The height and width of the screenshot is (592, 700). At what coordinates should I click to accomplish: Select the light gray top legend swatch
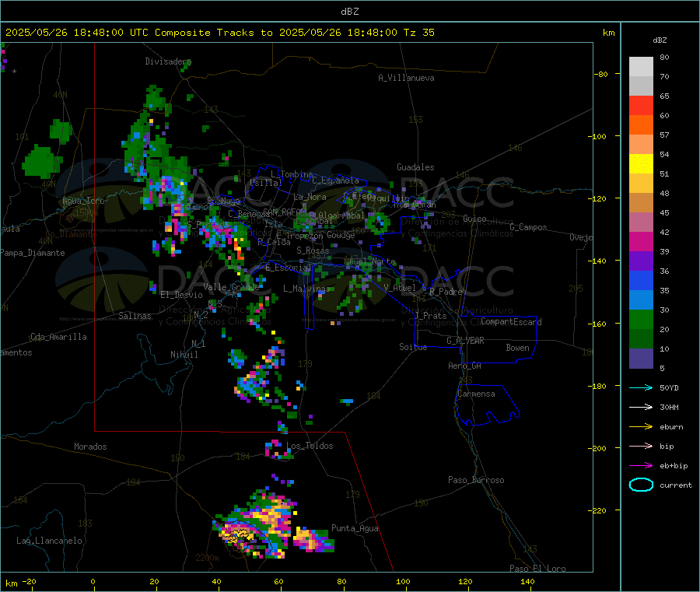click(641, 67)
